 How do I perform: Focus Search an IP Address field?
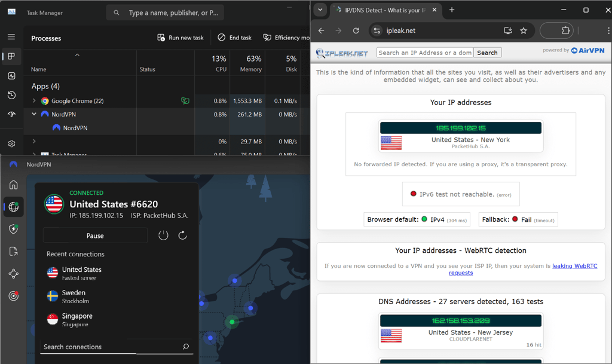(425, 53)
